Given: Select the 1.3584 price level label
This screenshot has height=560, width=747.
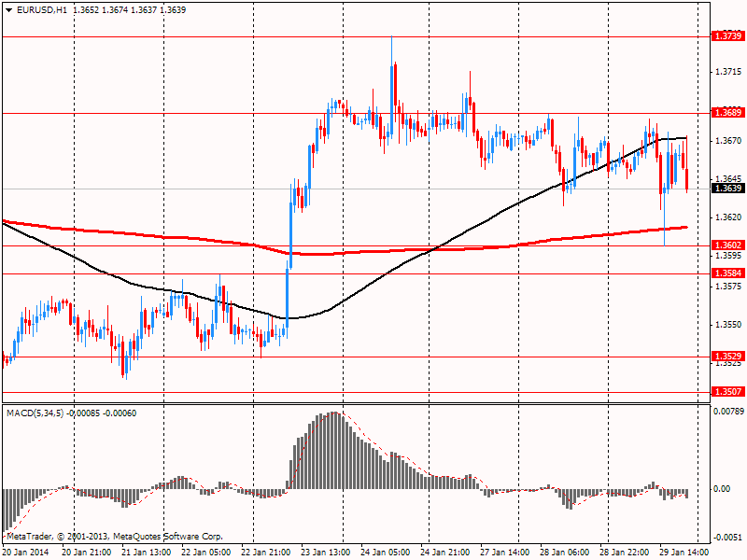Looking at the screenshot, I should tap(727, 273).
